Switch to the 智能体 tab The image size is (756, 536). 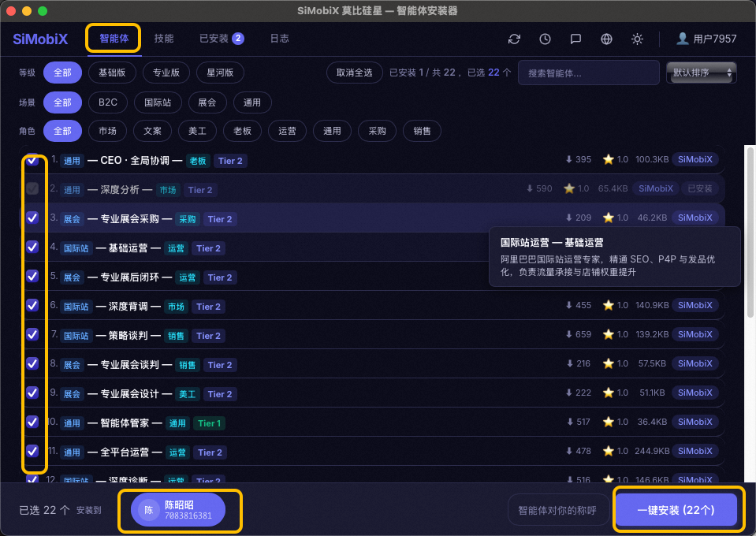tap(114, 39)
